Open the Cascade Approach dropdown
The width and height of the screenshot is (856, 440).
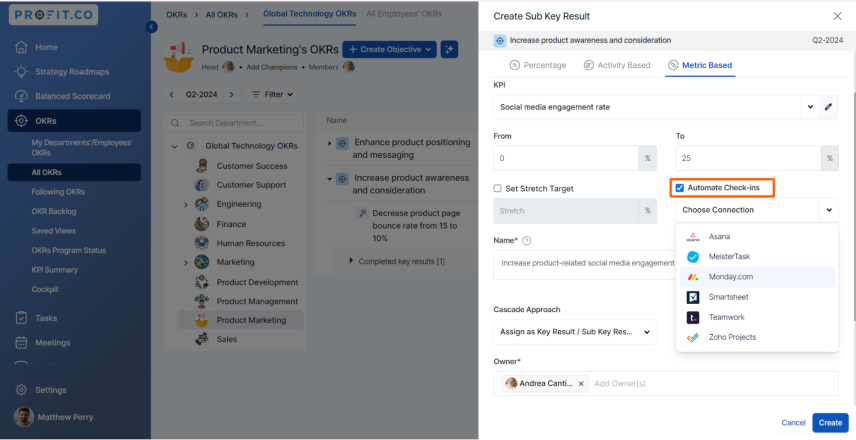tap(575, 332)
